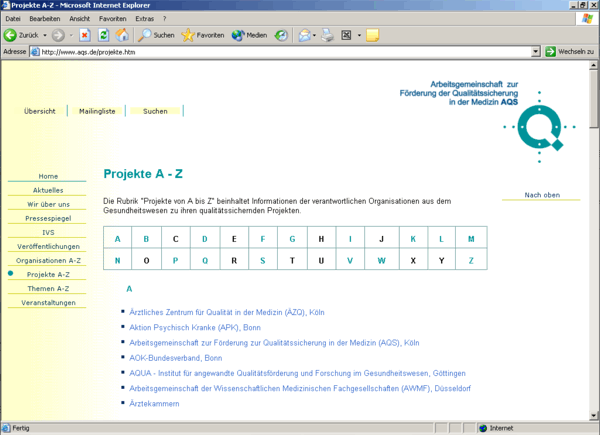600x435 pixels.
Task: Open the Extras menu
Action: (x=145, y=18)
